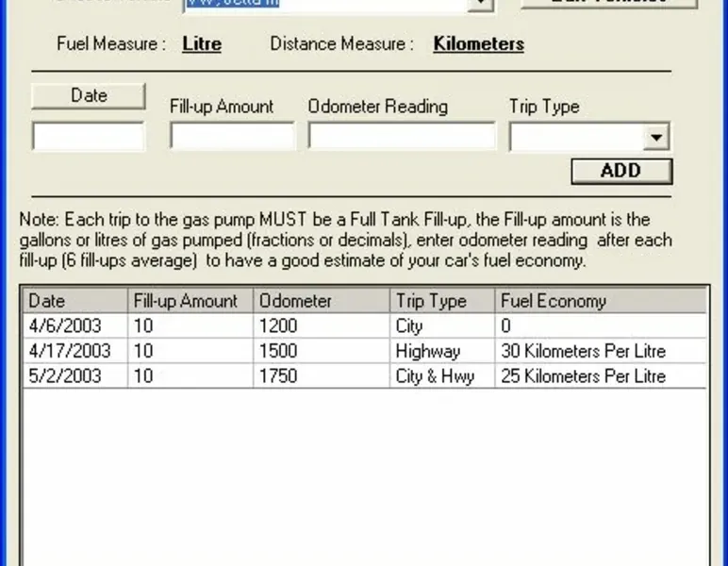Screen dimensions: 728x566
Task: Focus the Fill-up Amount input field
Action: point(232,136)
